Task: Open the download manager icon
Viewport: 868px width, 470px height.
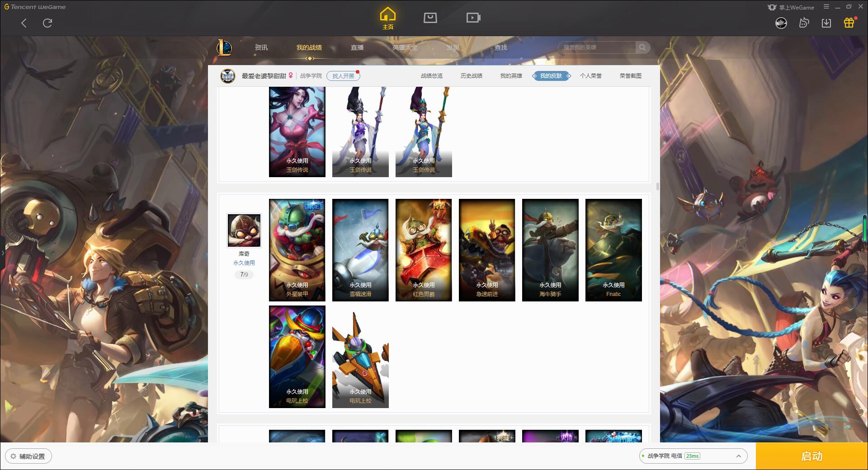Action: click(x=826, y=23)
